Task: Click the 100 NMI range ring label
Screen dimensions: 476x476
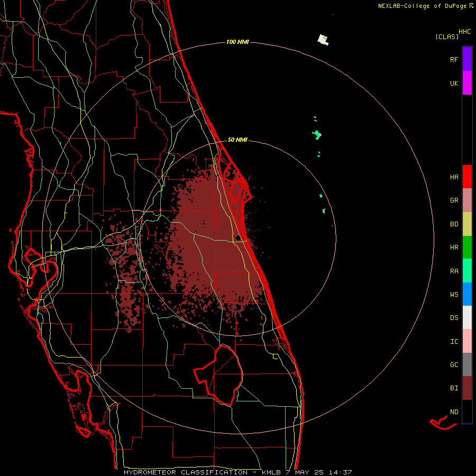Action: [x=237, y=42]
